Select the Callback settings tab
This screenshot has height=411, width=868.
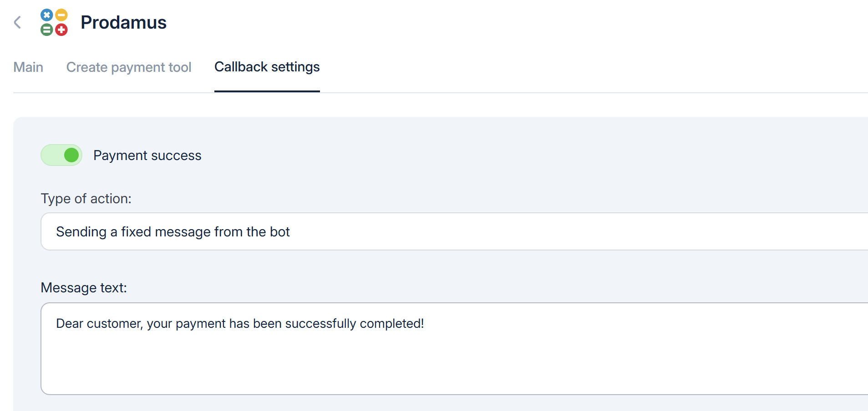tap(267, 67)
